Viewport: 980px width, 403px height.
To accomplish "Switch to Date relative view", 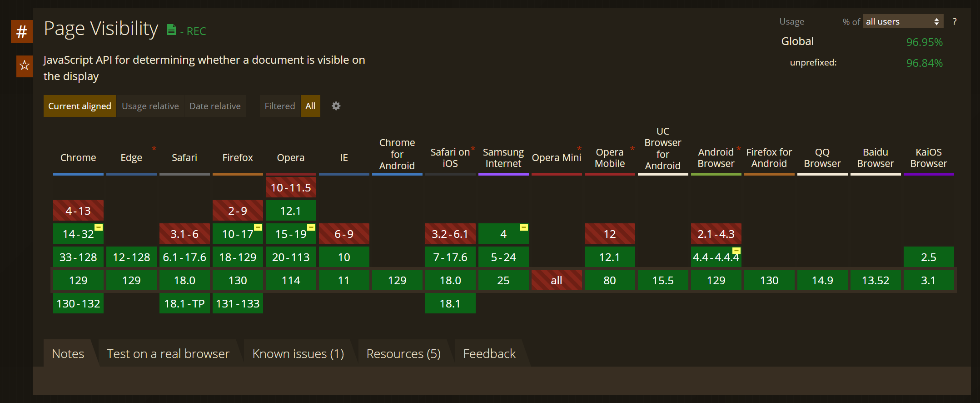I will (x=215, y=106).
